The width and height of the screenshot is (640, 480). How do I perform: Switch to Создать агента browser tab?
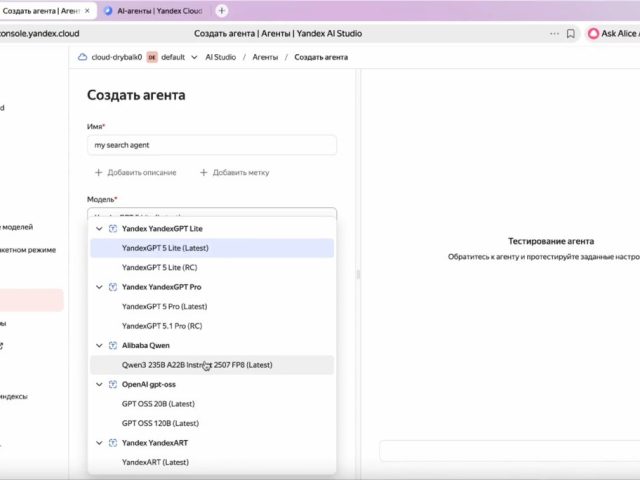[x=41, y=11]
